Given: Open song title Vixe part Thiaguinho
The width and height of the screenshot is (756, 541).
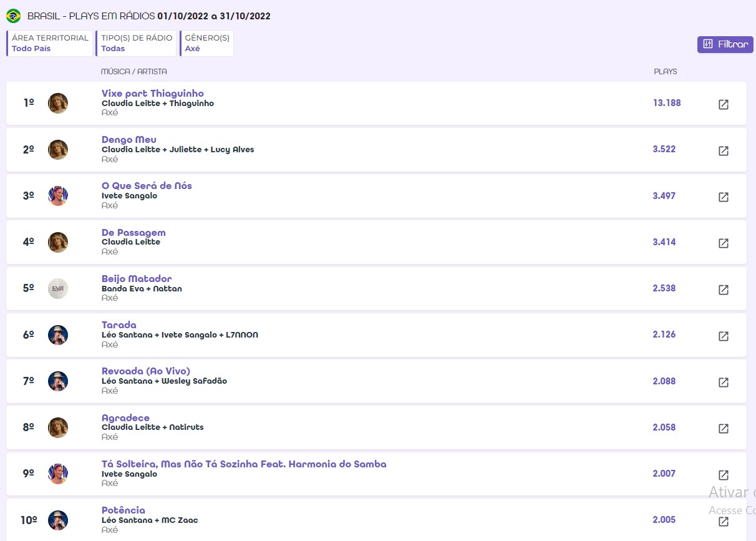Looking at the screenshot, I should click(153, 94).
